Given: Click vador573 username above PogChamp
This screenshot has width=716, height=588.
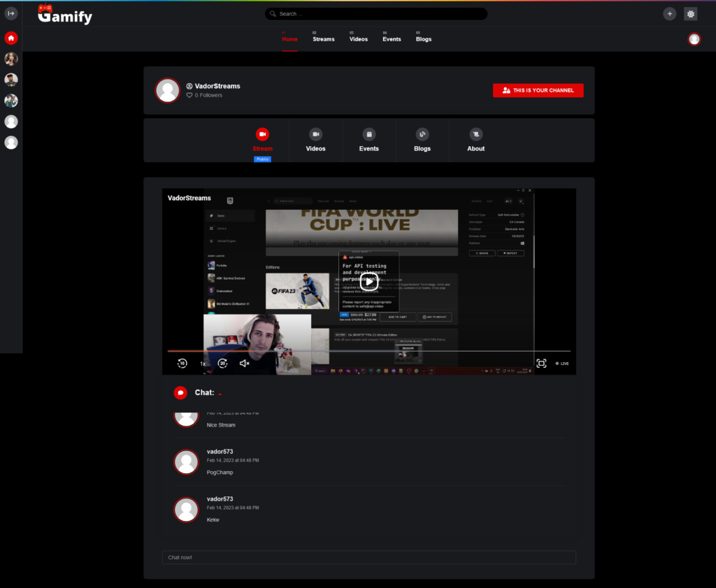Looking at the screenshot, I should (x=220, y=452).
